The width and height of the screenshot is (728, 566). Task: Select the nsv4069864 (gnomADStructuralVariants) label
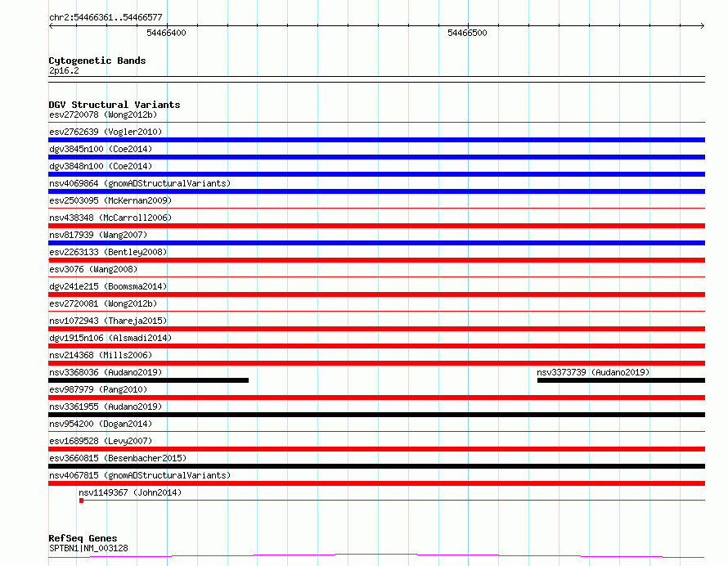140,183
